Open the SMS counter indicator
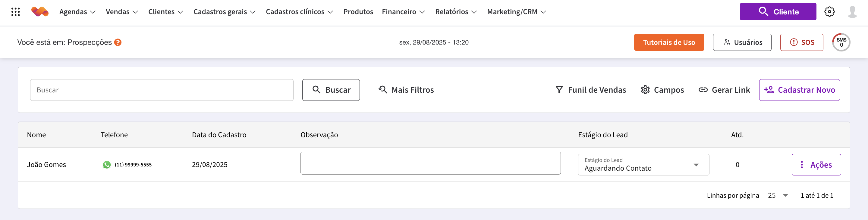868x220 pixels. 841,42
